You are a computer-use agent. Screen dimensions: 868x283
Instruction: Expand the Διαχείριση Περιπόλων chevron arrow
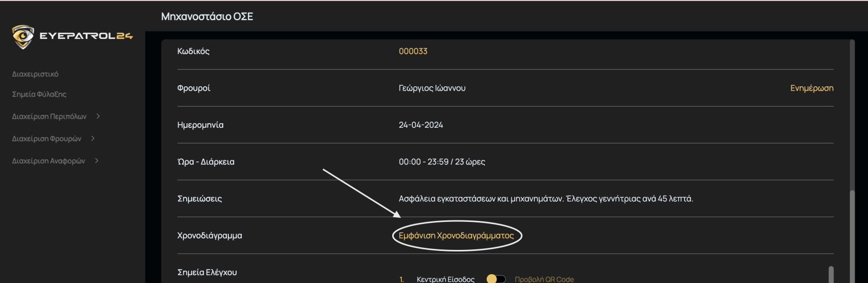point(98,116)
